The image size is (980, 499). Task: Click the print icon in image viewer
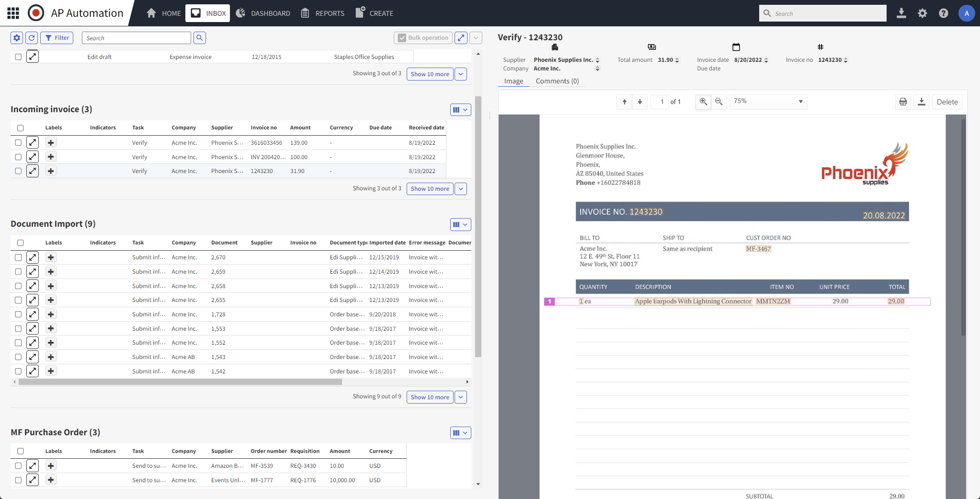[903, 102]
